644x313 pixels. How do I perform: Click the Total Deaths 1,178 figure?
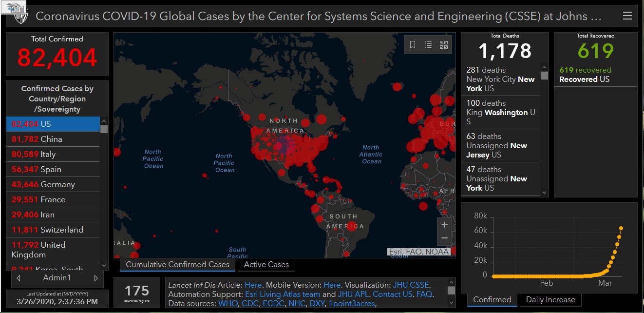(505, 51)
